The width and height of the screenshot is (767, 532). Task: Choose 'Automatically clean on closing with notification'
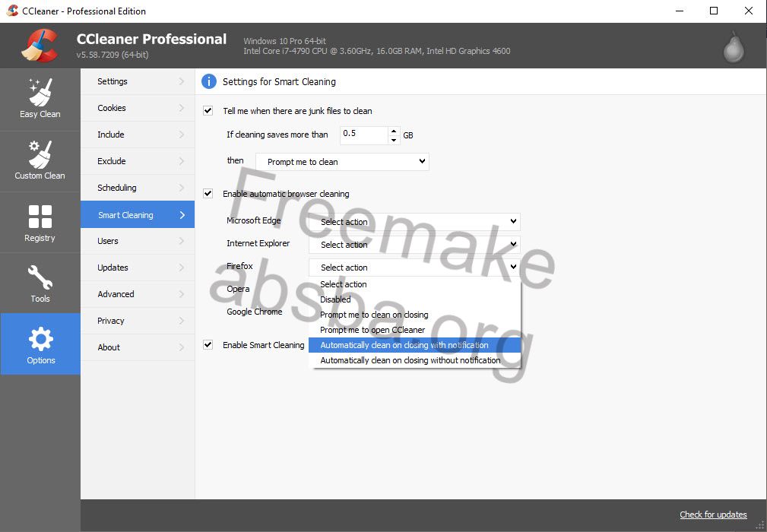[414, 345]
